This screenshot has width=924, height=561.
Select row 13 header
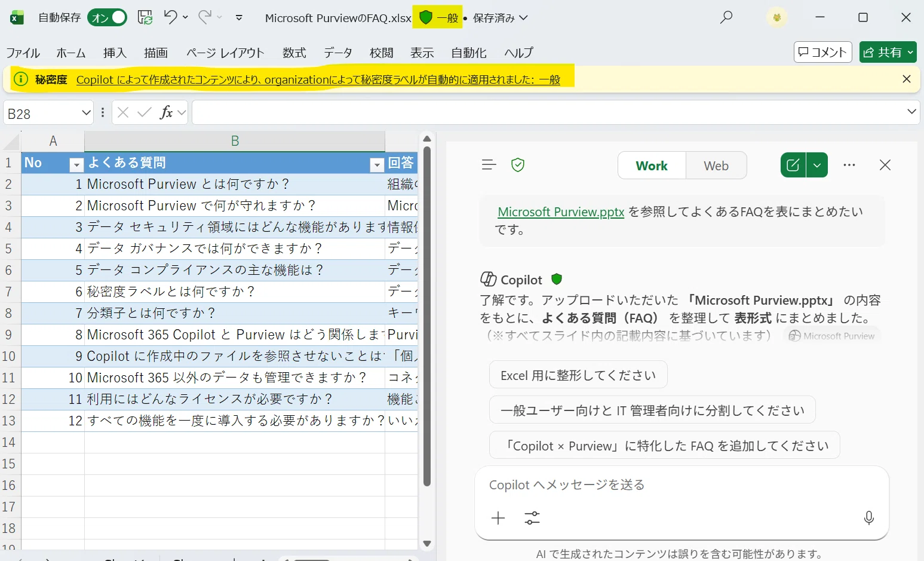(x=10, y=421)
